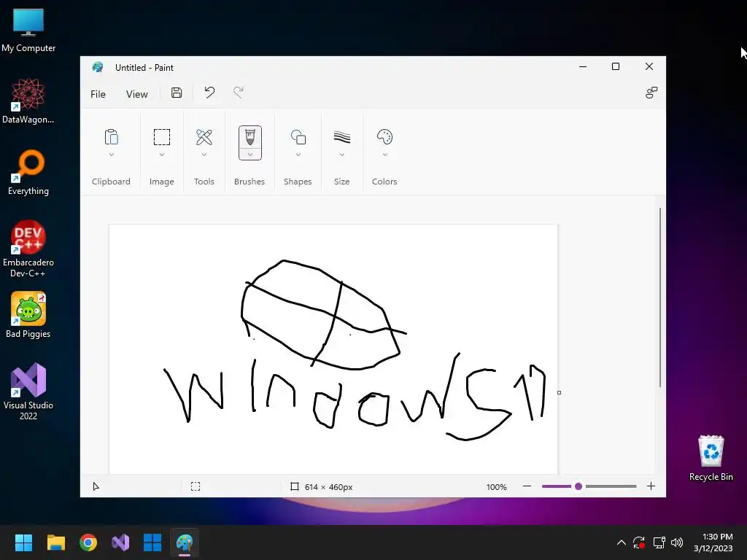
Task: Select the Everything desktop shortcut
Action: coord(28,172)
